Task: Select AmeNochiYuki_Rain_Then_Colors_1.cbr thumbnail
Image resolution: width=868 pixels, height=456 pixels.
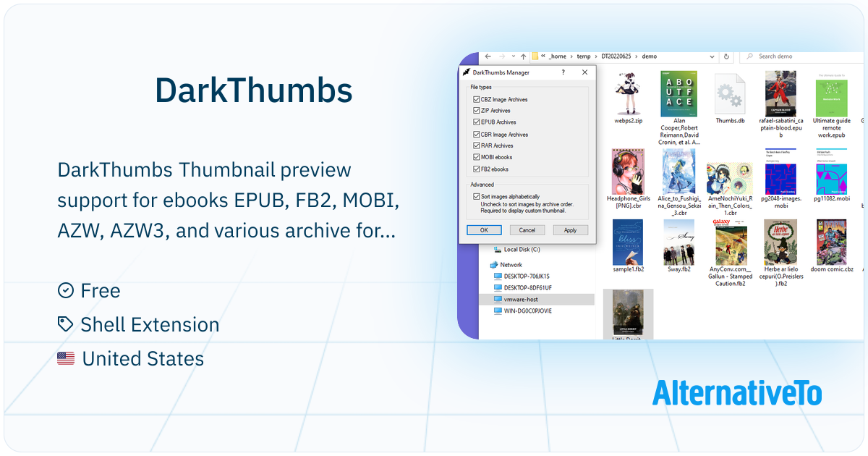Action: click(x=730, y=178)
